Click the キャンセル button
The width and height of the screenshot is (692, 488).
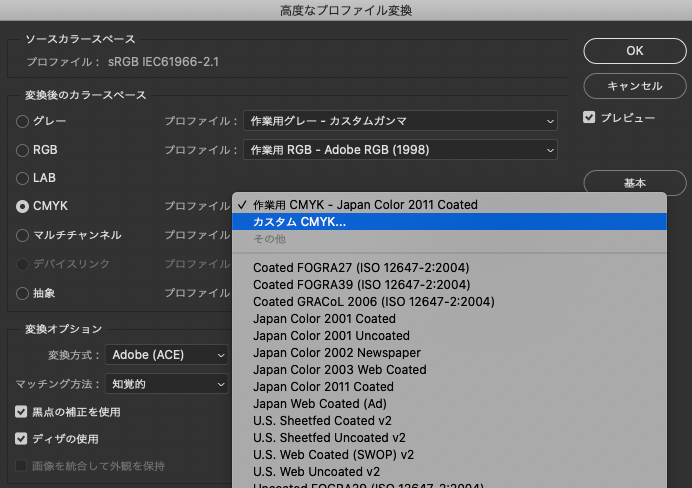click(x=635, y=86)
